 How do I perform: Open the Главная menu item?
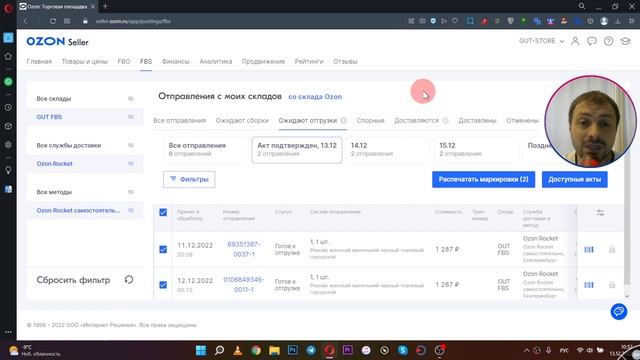coord(39,61)
